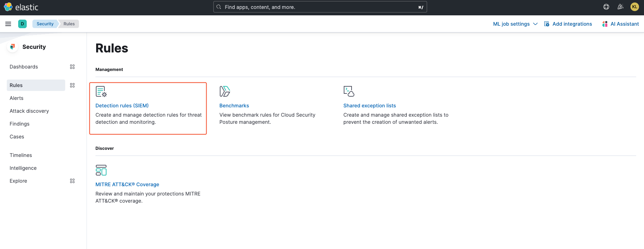This screenshot has height=249, width=644.
Task: Open the newsfeed celebration icon
Action: [x=620, y=7]
